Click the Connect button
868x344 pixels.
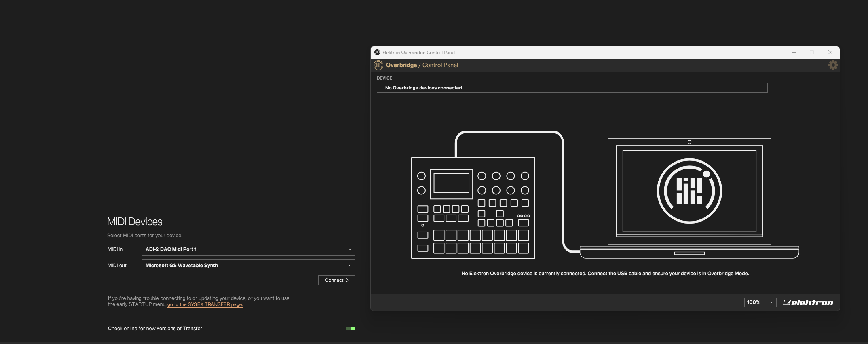point(337,280)
